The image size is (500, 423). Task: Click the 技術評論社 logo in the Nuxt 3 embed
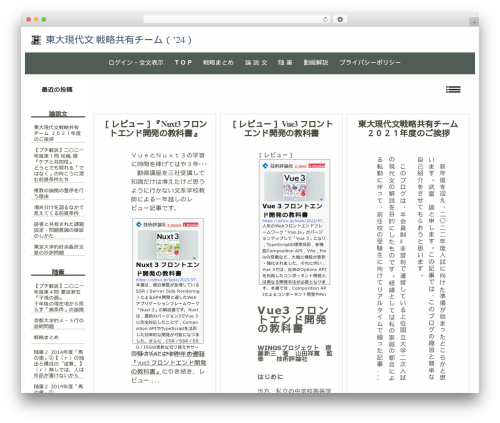[x=151, y=225]
